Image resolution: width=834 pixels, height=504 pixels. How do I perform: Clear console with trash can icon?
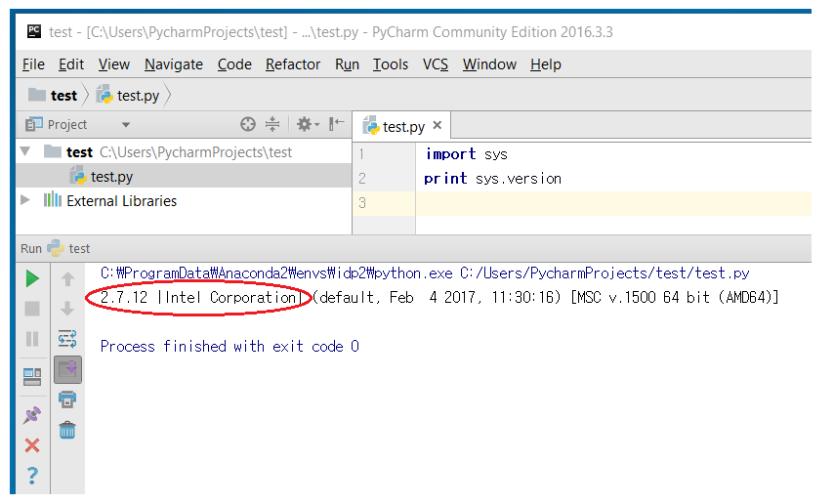coord(67,430)
